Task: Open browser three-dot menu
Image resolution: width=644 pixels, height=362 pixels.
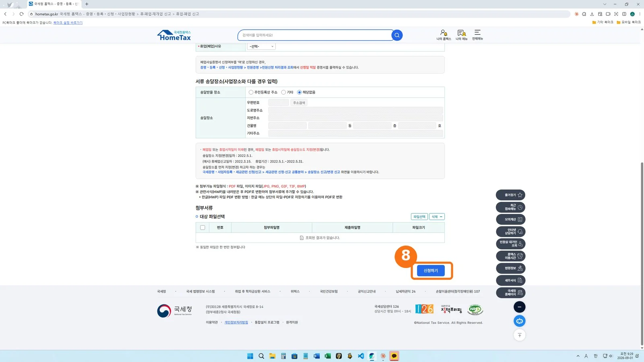Action: click(x=640, y=14)
